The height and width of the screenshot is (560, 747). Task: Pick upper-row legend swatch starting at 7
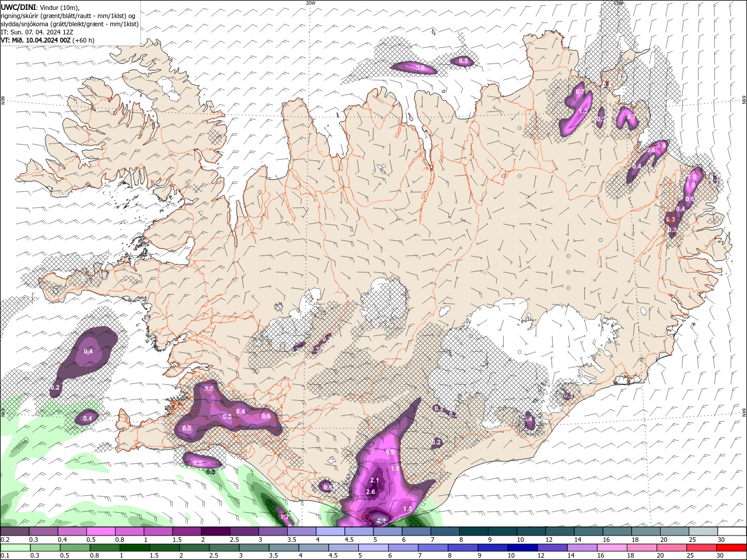(x=445, y=531)
